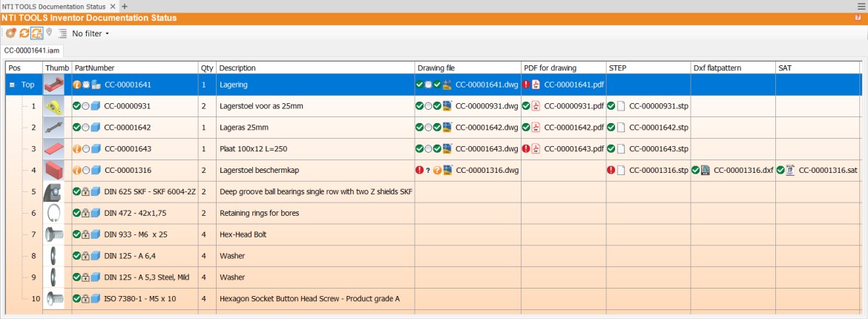Click the DXF file icon for CC-00001316.dxf
Image resolution: width=868 pixels, height=319 pixels.
[x=706, y=170]
